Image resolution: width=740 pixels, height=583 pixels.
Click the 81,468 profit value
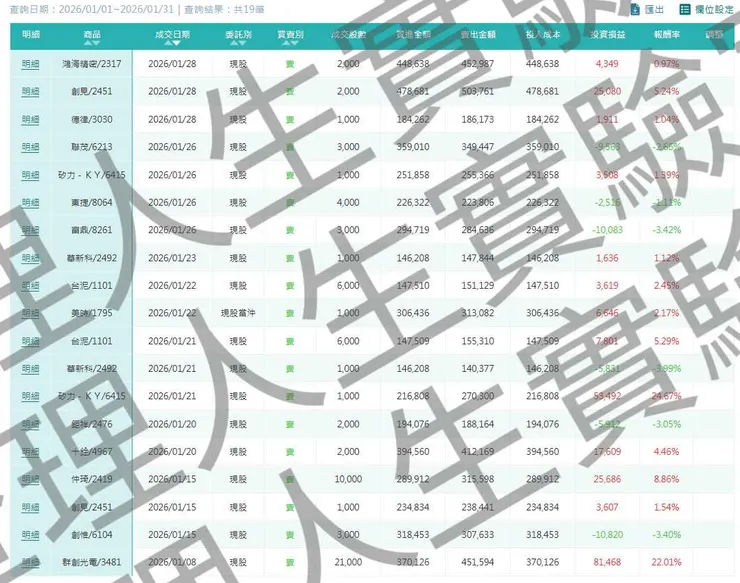click(607, 562)
